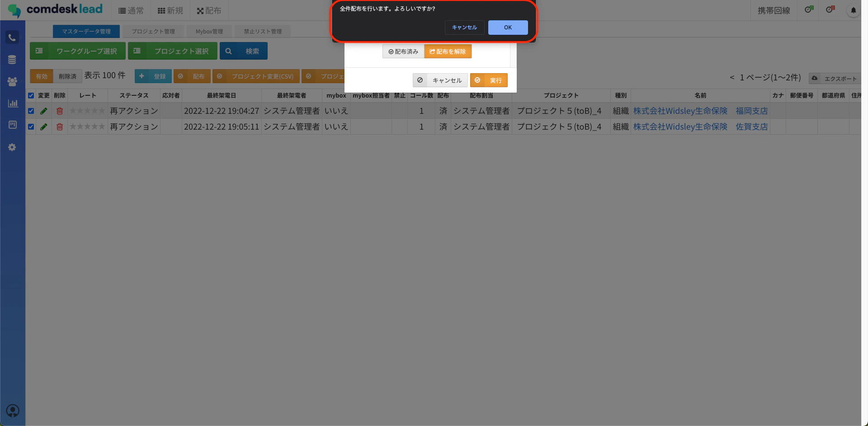Switch to 新規 grid view
Screen dimensions: 868x426
[170, 10]
